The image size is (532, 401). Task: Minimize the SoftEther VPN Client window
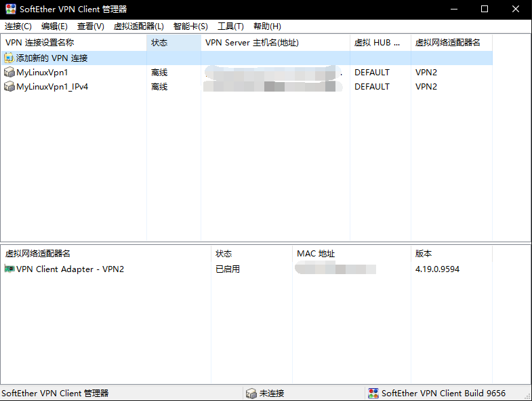click(454, 9)
